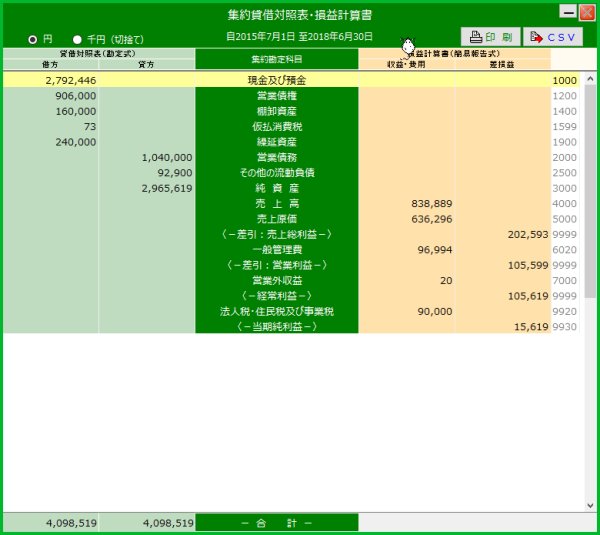Select the 営業債務 account row
This screenshot has width=600, height=535.
(x=277, y=157)
